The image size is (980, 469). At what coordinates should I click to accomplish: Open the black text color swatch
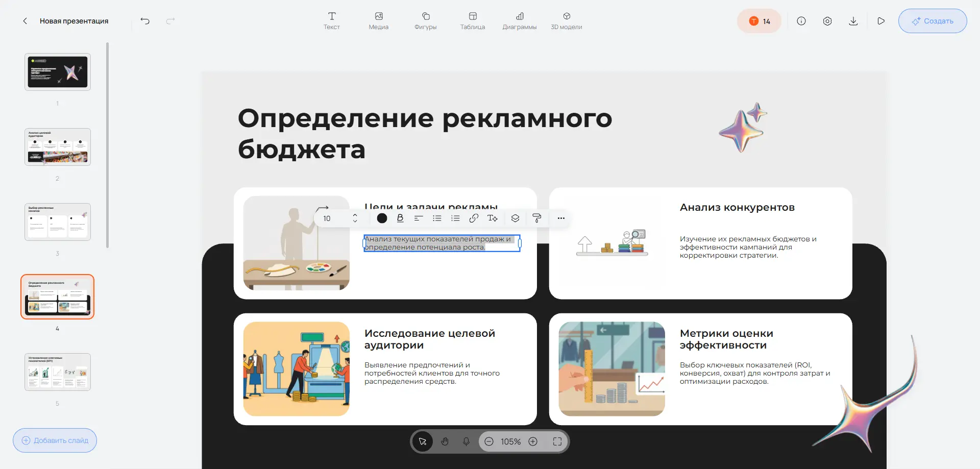[382, 218]
